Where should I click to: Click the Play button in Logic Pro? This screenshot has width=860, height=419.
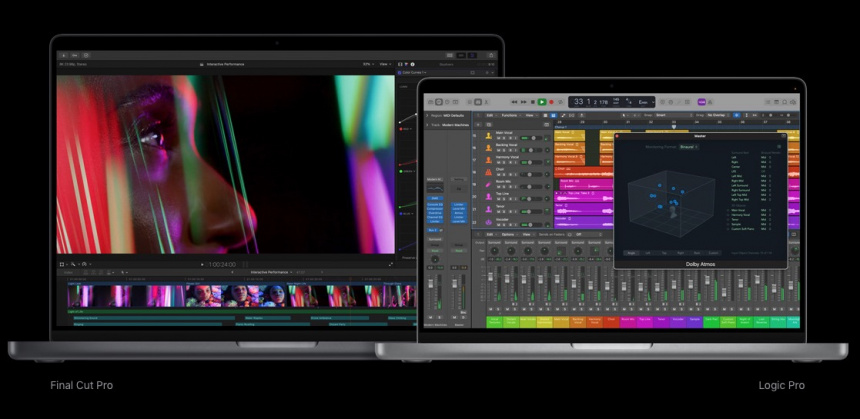point(542,102)
